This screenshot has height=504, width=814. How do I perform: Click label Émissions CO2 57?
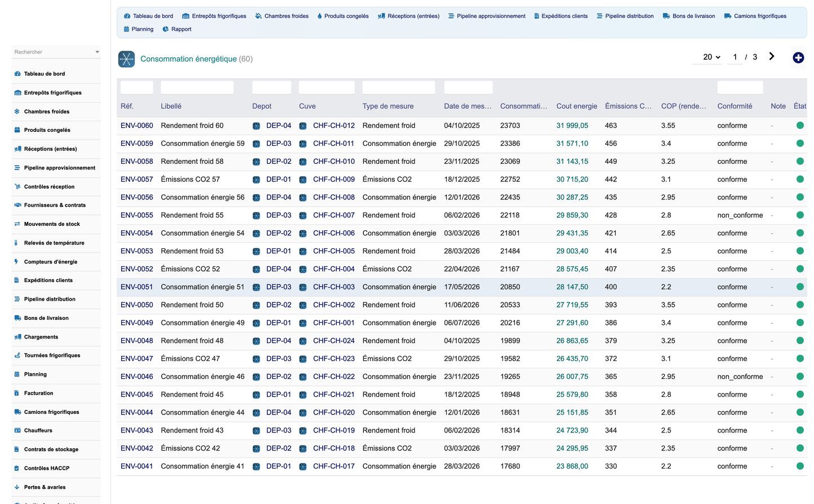[190, 179]
